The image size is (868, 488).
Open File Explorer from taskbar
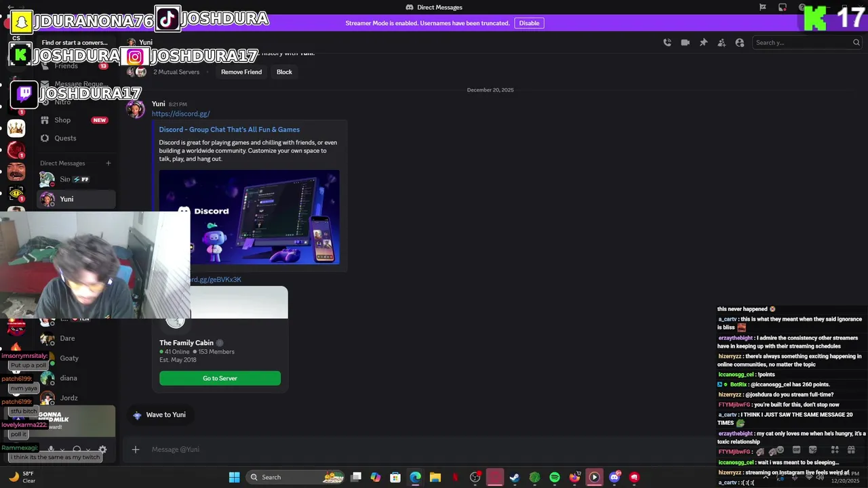coord(435,477)
